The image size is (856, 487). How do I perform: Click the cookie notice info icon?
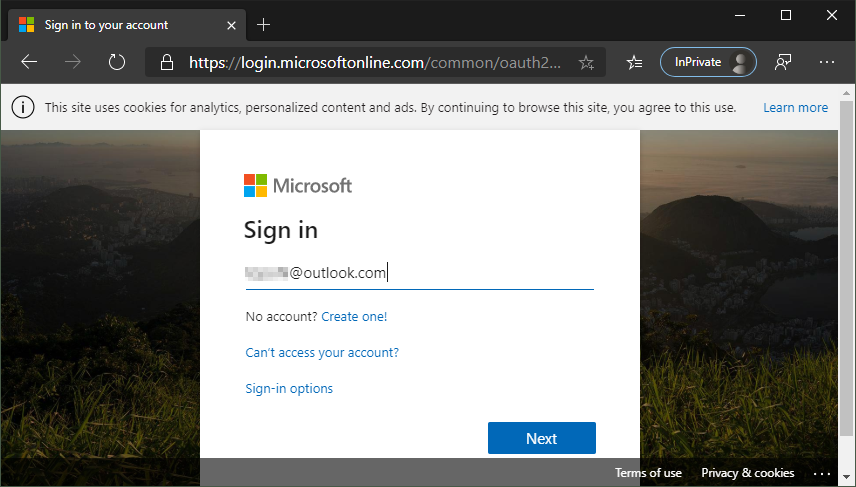click(23, 108)
